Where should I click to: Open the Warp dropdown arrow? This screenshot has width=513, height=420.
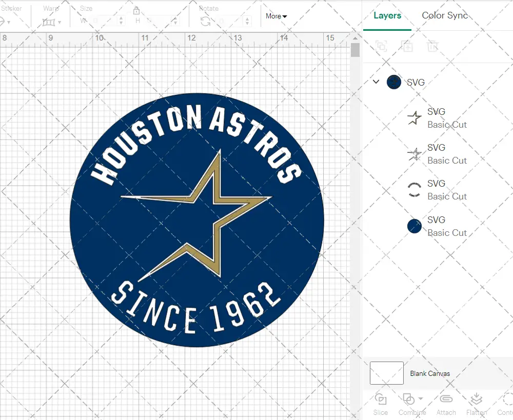pos(60,23)
